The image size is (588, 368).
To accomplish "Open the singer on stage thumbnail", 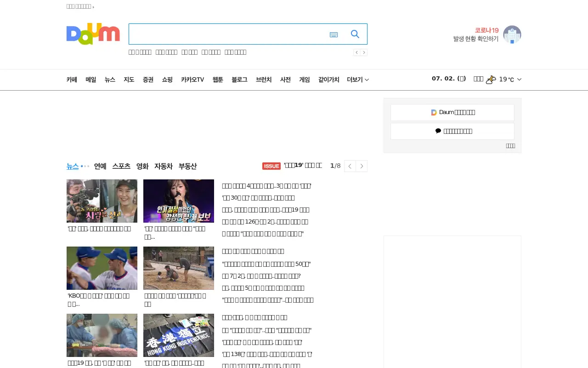I will (179, 201).
